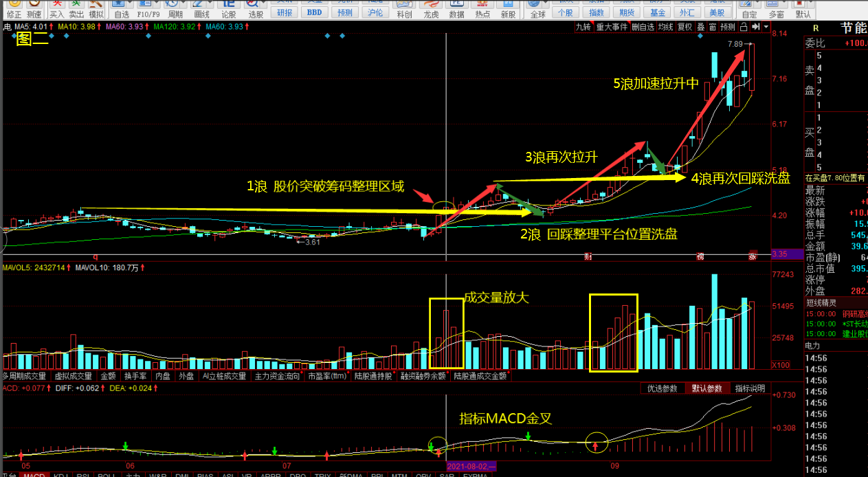Screen dimensions: 868x477
Task: Toggle the chart lock icon
Action: click(x=745, y=27)
